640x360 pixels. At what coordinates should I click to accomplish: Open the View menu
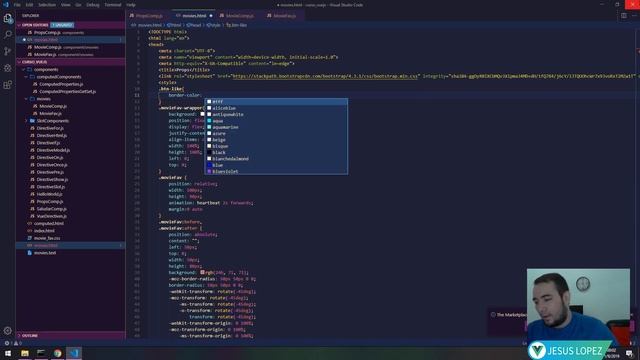tap(66, 5)
